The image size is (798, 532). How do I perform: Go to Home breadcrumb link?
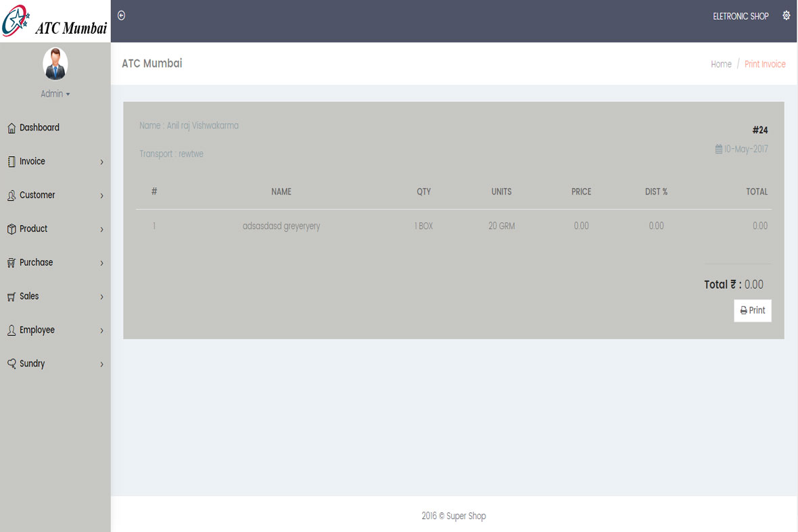coord(721,64)
